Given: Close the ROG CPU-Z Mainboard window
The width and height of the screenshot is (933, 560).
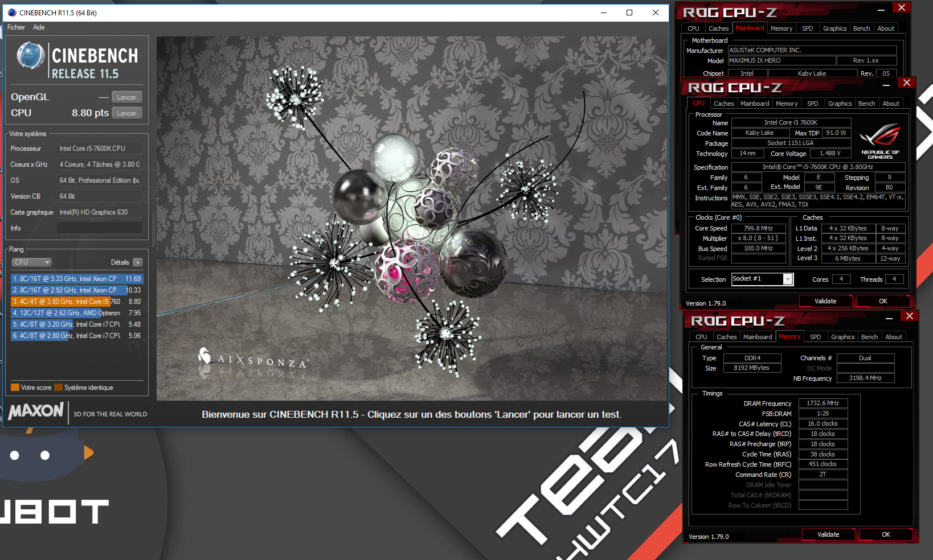Looking at the screenshot, I should point(901,7).
